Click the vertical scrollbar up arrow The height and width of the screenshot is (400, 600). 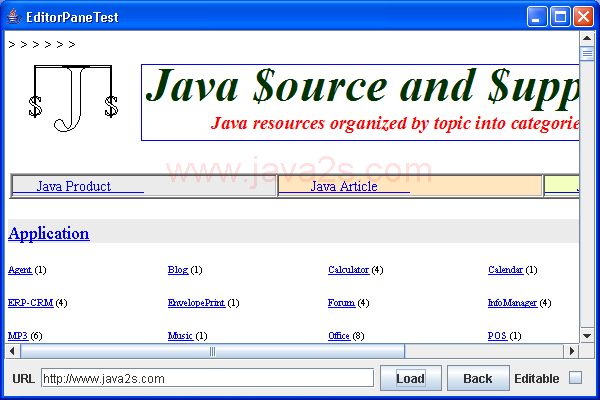tap(587, 38)
